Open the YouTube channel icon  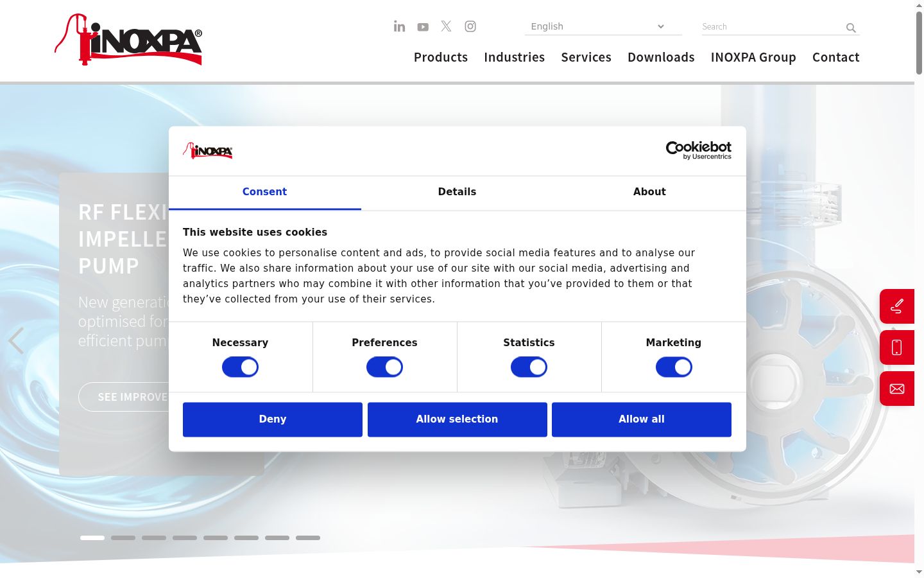(423, 27)
